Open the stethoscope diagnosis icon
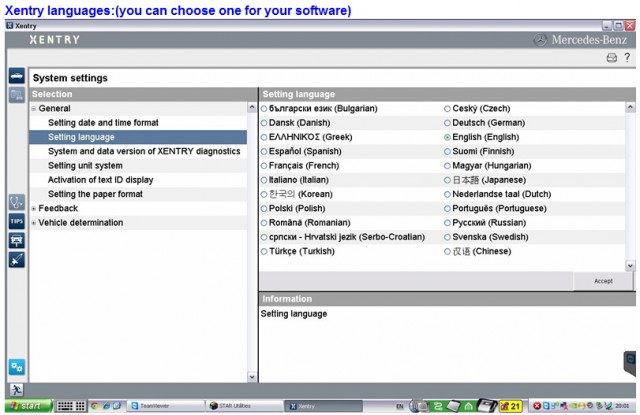Viewport: 640px width, 415px height. 17,202
